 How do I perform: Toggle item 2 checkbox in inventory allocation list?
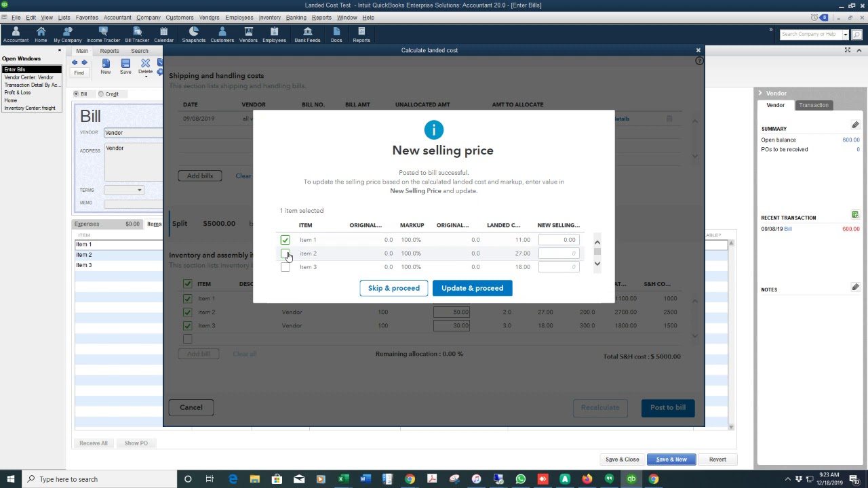[187, 312]
